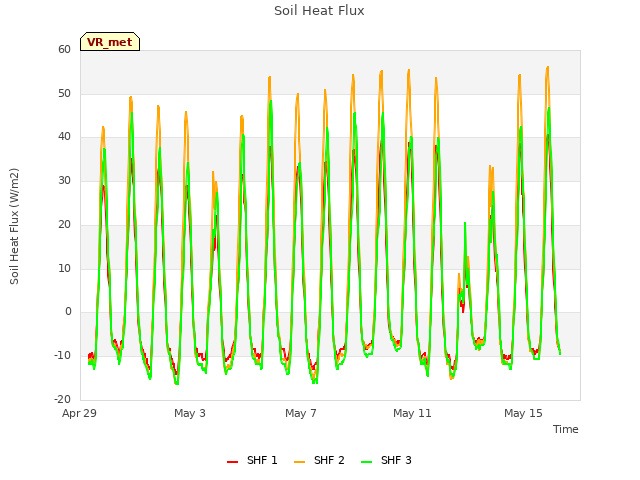Click the y-axis label Soil Heat Flux (W/m2)
640x480 pixels.
coord(14,226)
